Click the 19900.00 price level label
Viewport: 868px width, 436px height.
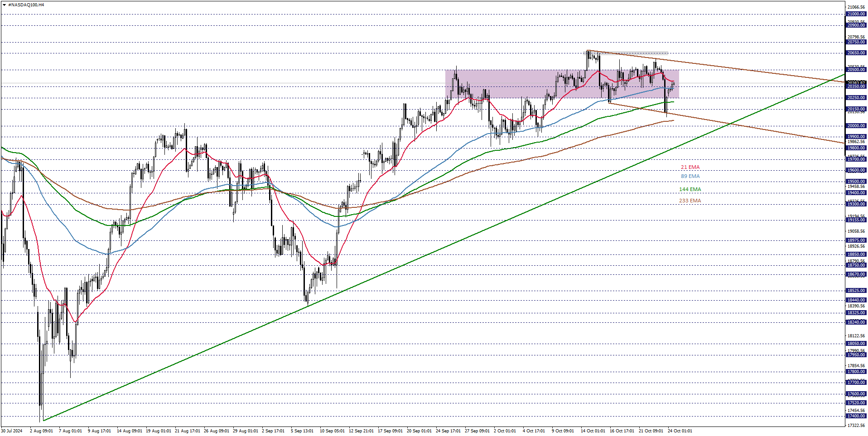856,137
